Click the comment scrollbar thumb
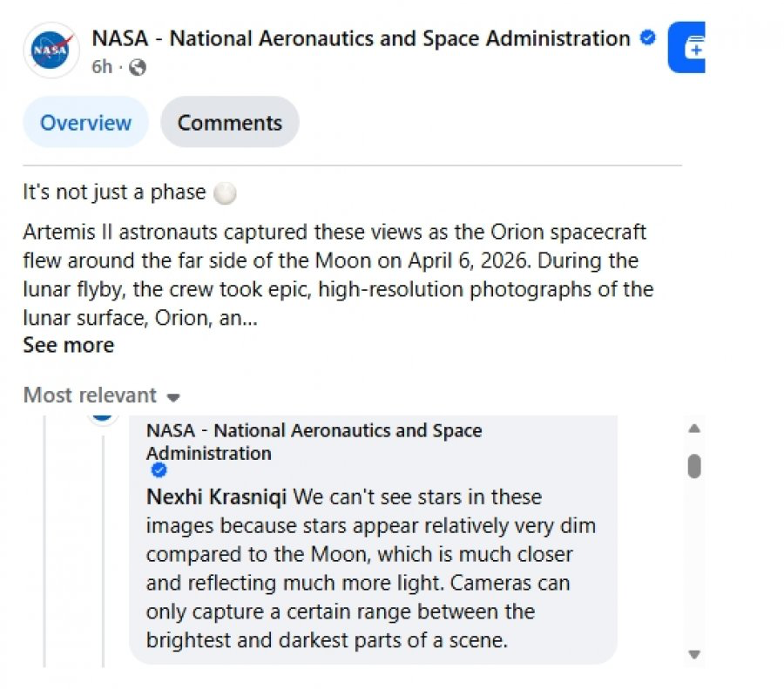This screenshot has height=689, width=784. [694, 466]
